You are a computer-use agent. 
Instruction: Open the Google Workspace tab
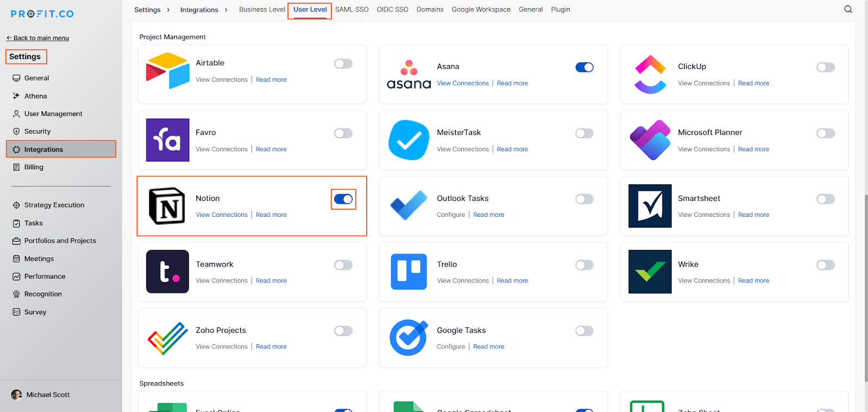tap(481, 9)
